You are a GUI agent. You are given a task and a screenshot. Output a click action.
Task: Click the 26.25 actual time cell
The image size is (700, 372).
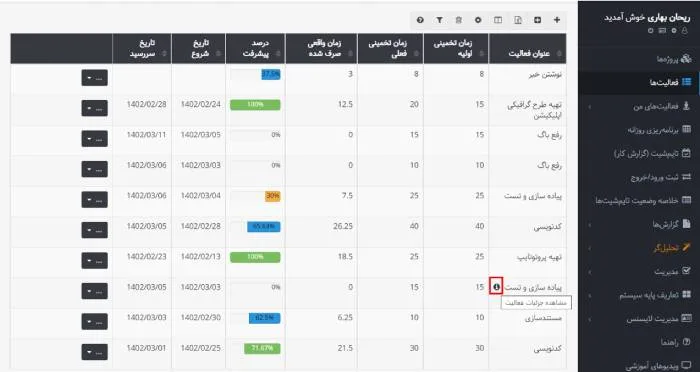[x=343, y=226]
